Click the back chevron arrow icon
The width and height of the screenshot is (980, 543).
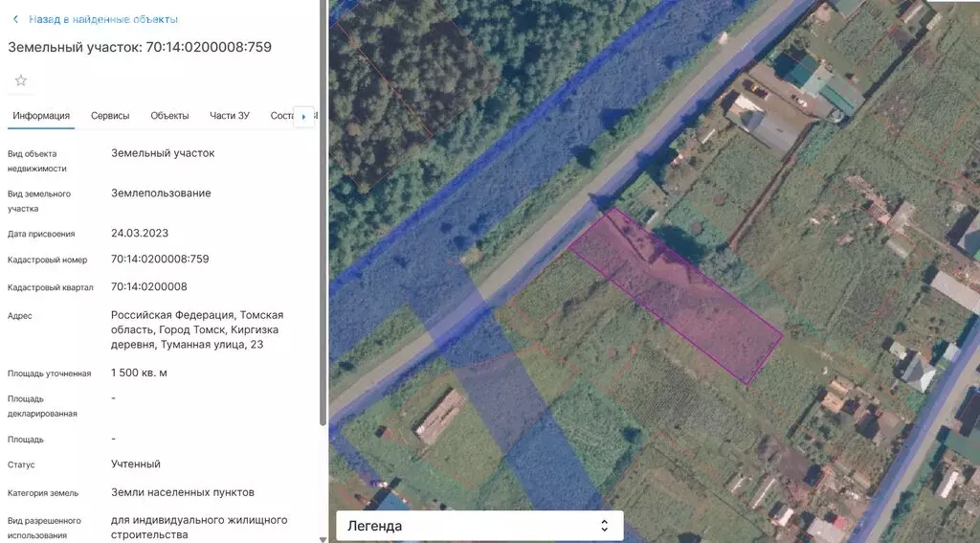coord(15,19)
